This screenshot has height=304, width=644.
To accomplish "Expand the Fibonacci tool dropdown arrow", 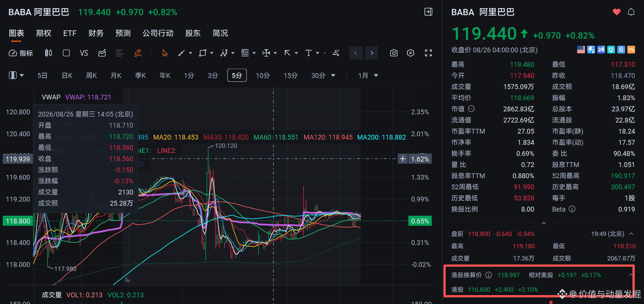I will [254, 53].
